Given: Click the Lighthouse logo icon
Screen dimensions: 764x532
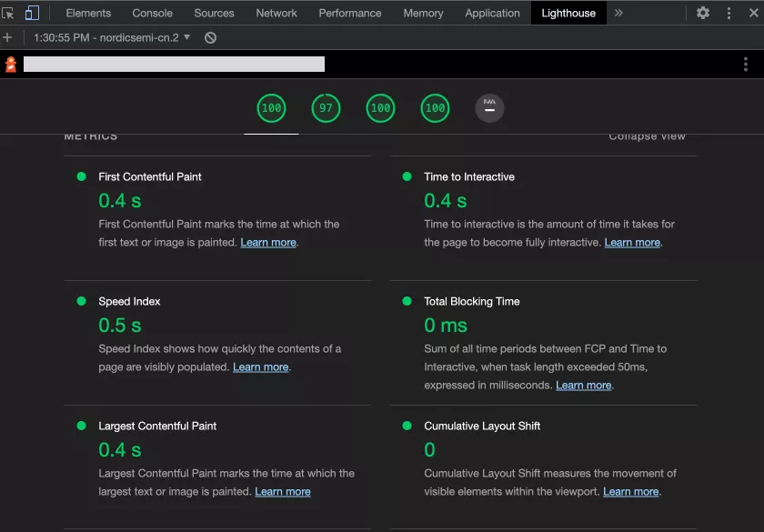Looking at the screenshot, I should tap(11, 64).
